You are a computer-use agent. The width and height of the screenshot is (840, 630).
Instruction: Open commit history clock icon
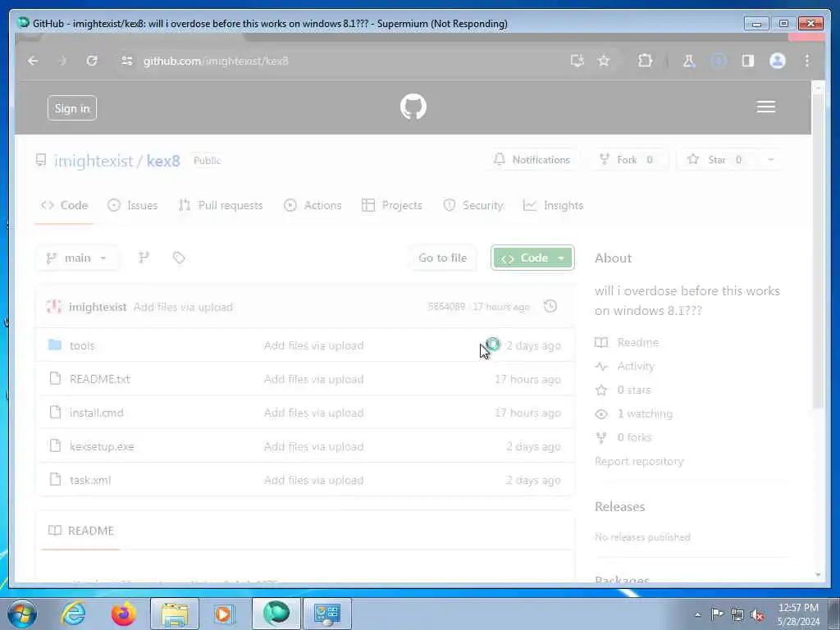pos(550,307)
